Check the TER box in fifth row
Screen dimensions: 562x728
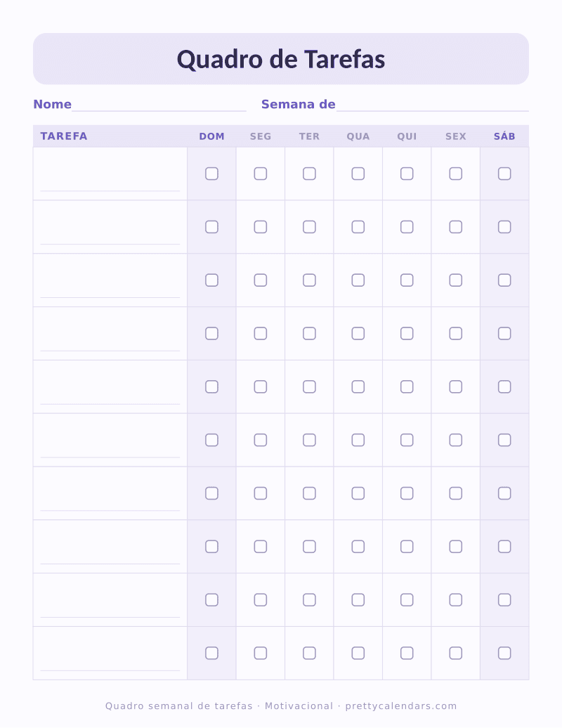pos(309,386)
